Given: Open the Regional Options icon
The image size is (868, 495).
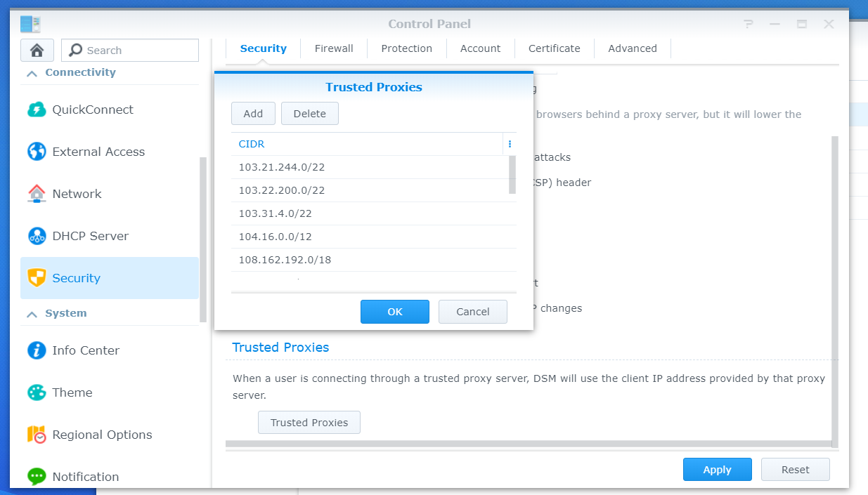Looking at the screenshot, I should [x=37, y=435].
